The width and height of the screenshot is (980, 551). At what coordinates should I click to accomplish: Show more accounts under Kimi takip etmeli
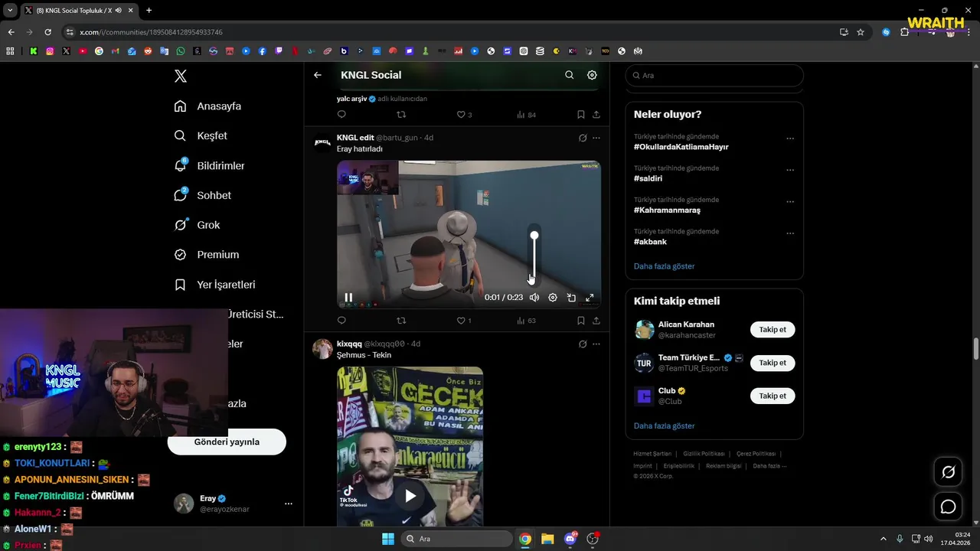665,425
